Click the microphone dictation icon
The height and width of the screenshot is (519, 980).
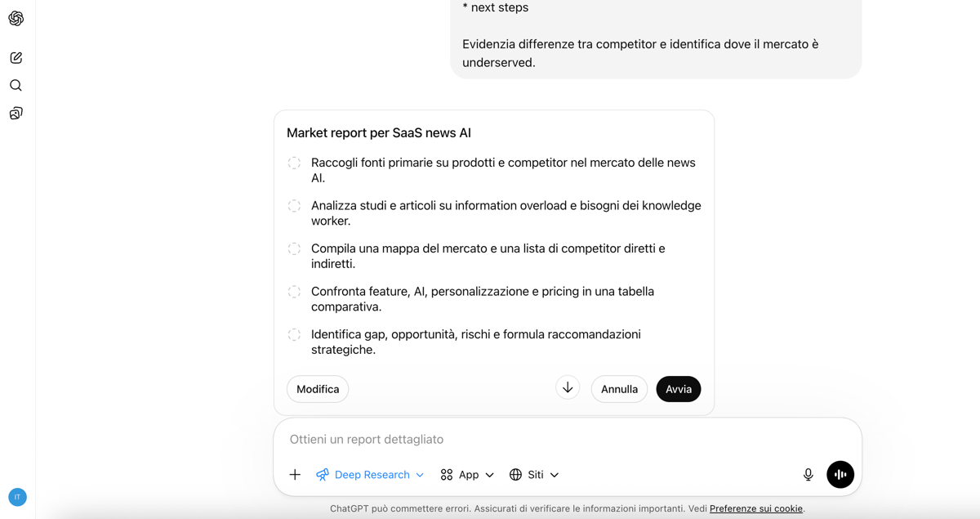point(808,475)
